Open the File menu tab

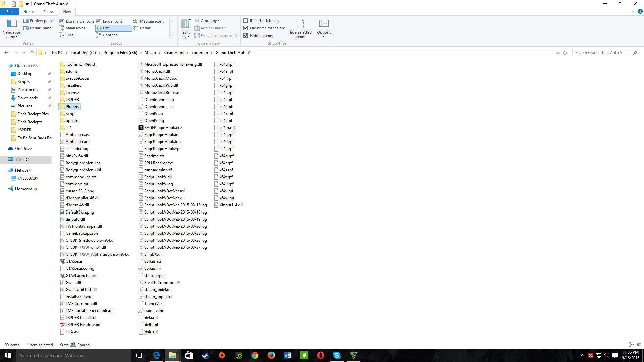click(9, 12)
